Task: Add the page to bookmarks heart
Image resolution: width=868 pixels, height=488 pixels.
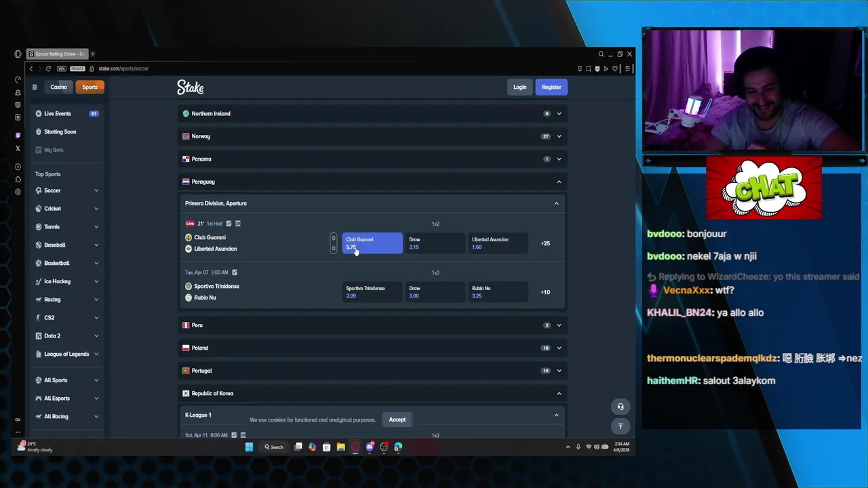Action: [x=615, y=68]
